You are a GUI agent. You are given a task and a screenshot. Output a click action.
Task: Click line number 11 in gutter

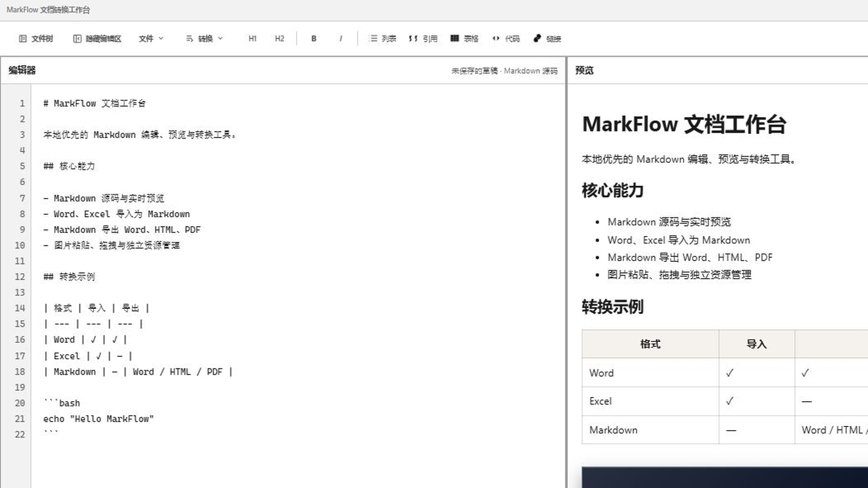(x=20, y=261)
